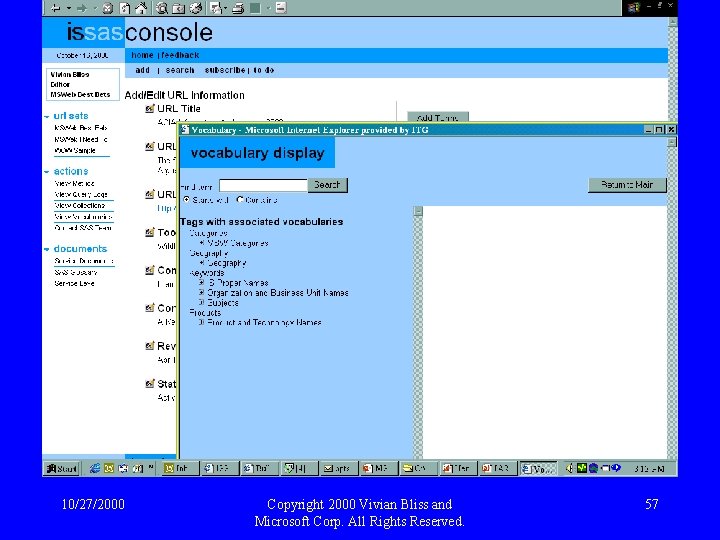Click the browser Forward arrow icon
This screenshot has width=720, height=540.
82,8
